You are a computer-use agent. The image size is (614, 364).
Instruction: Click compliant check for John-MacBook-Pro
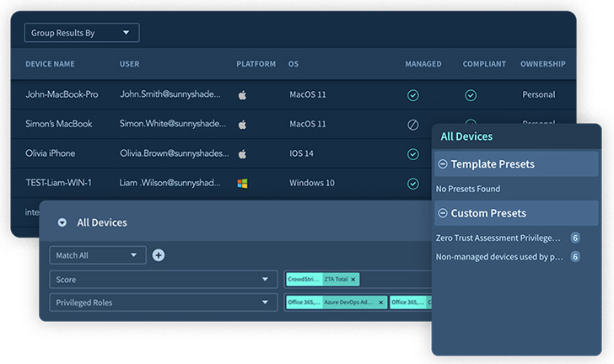[x=471, y=95]
